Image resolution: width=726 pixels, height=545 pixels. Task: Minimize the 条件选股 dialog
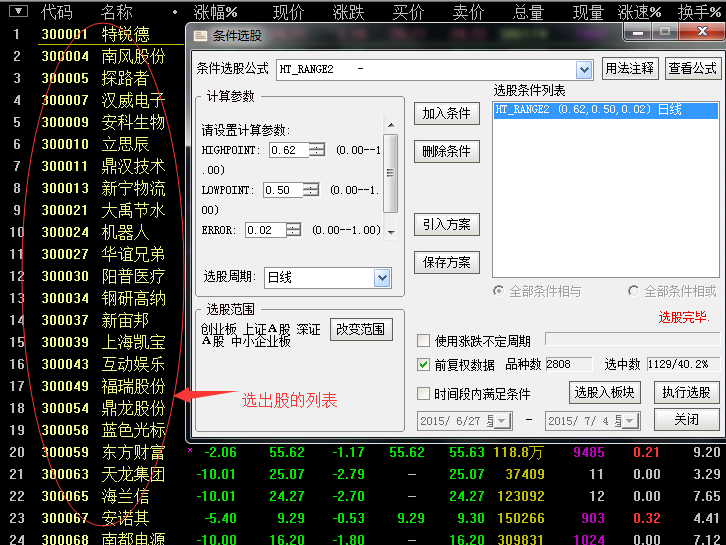(x=638, y=32)
